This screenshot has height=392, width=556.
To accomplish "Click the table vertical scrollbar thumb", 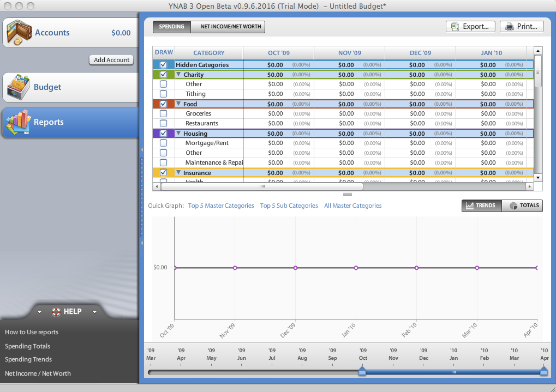I will (538, 71).
